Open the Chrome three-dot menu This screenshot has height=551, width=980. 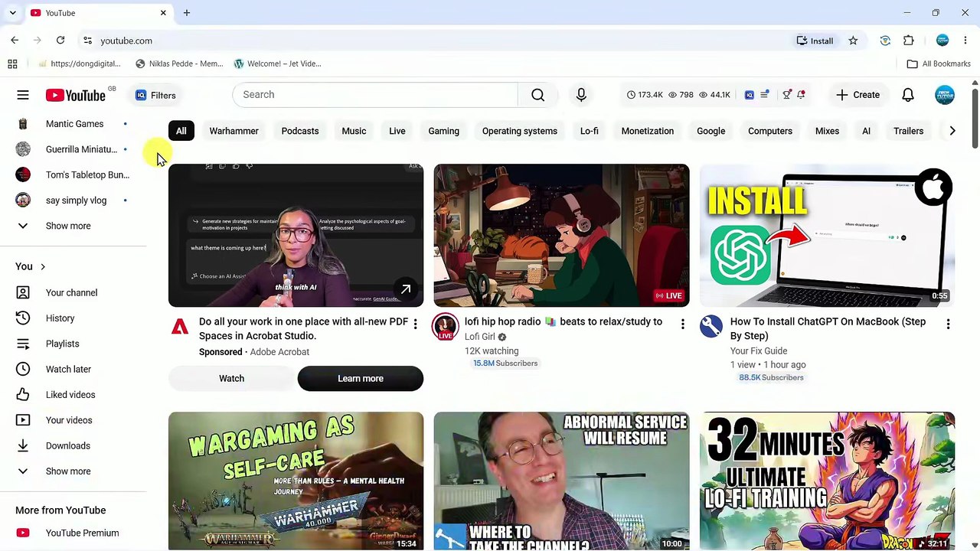[965, 41]
